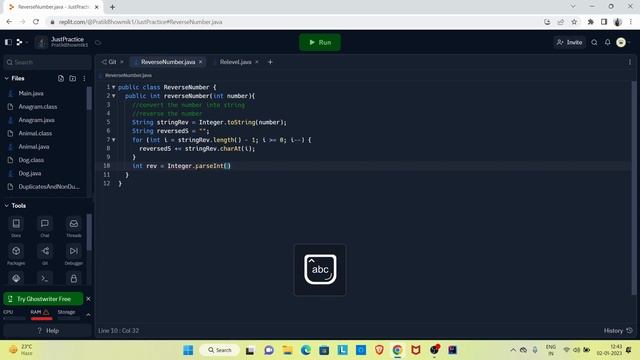Open the Docs tool

click(x=16, y=227)
